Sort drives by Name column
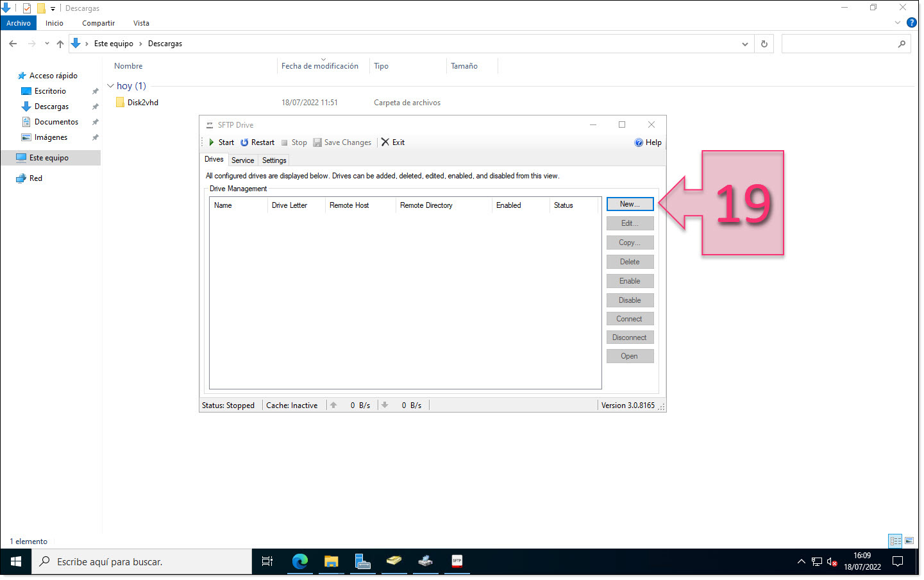The height and width of the screenshot is (580, 924). pyautogui.click(x=239, y=205)
